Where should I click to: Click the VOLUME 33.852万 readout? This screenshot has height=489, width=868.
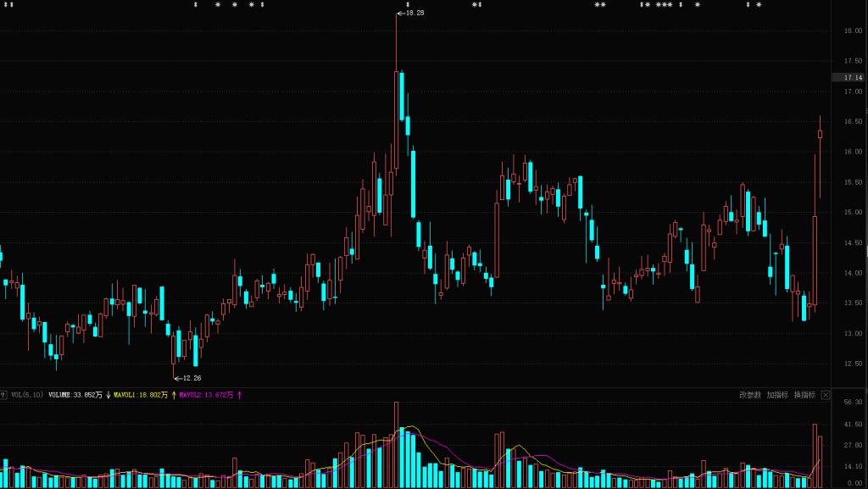point(75,395)
